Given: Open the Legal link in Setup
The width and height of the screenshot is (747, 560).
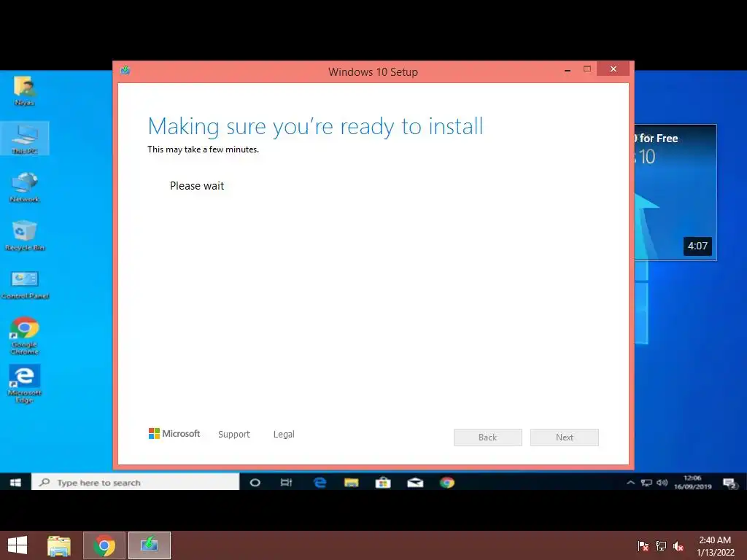Looking at the screenshot, I should tap(284, 435).
